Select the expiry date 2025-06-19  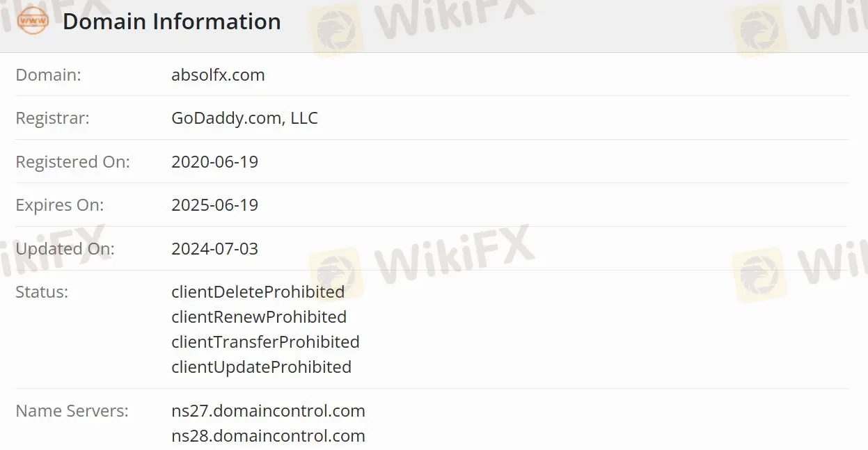[x=214, y=205]
